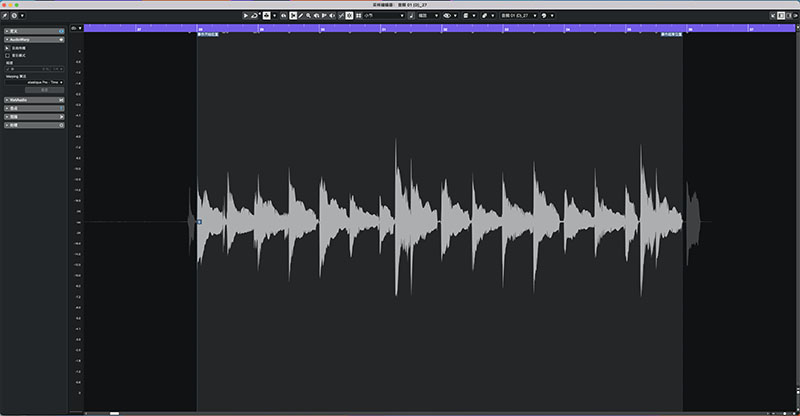Select the Range Selection arrow tool
The image size is (800, 416).
293,16
